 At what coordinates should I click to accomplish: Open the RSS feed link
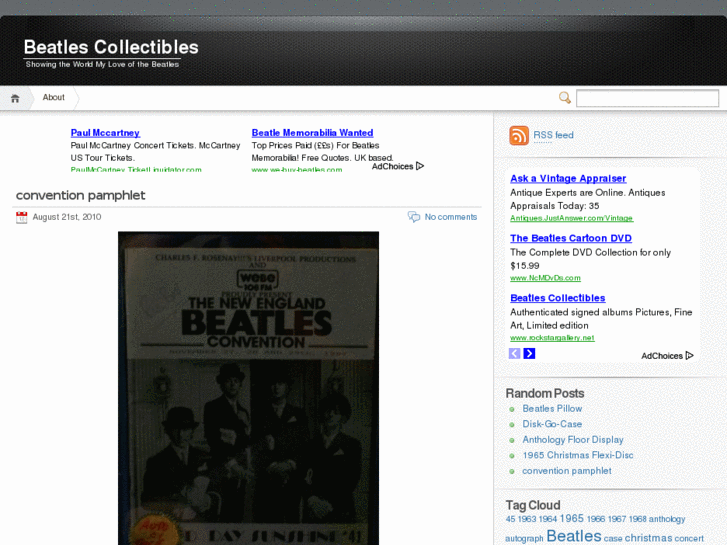[x=554, y=135]
